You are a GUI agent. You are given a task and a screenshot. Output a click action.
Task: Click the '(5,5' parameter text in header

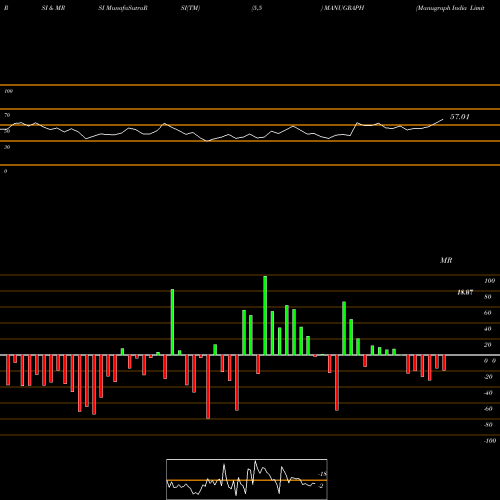click(257, 8)
